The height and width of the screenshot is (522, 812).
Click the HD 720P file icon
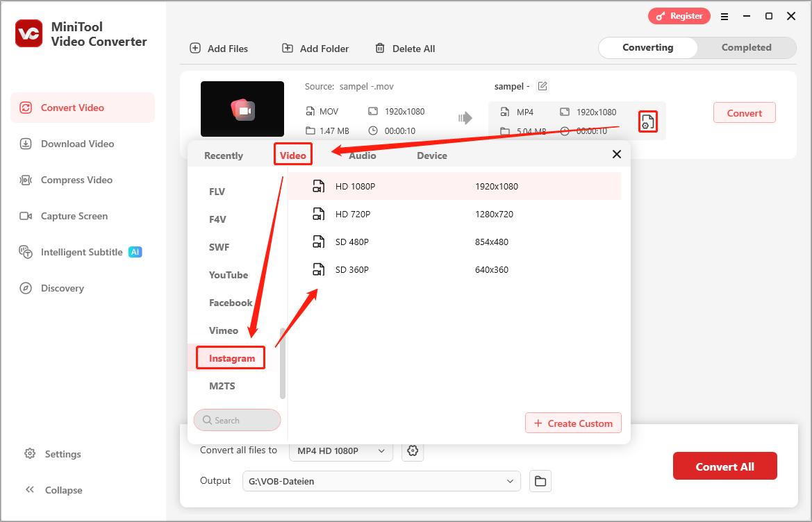(319, 214)
